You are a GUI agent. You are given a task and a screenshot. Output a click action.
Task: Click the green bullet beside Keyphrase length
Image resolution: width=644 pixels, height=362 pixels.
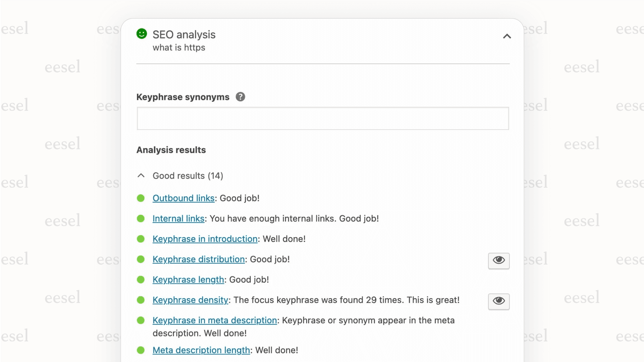[x=141, y=280]
